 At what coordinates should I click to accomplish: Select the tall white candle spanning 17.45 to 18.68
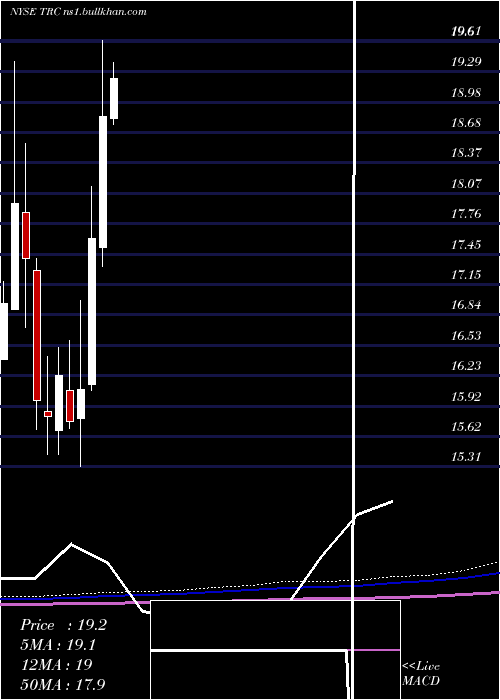tap(103, 182)
